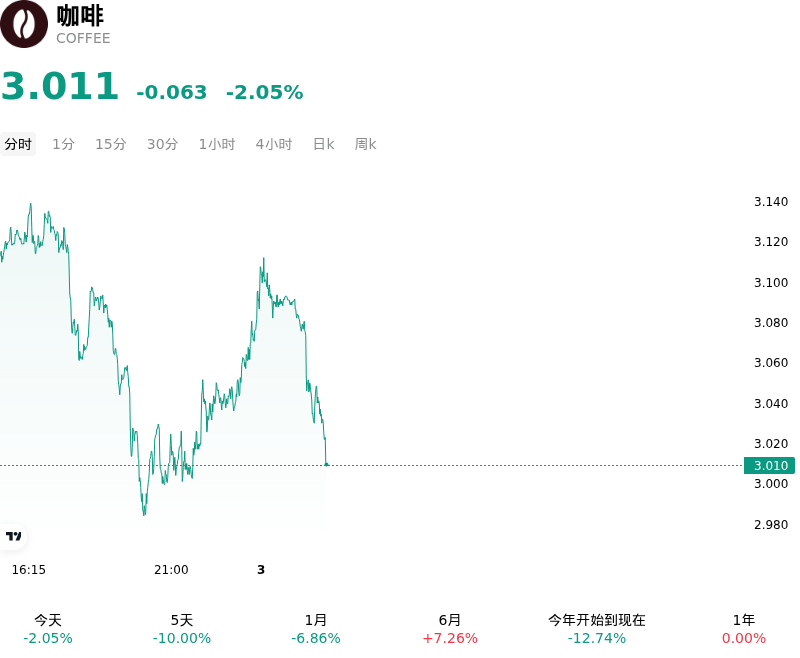Choose the 30分 interval tab
800x658 pixels.
[162, 144]
